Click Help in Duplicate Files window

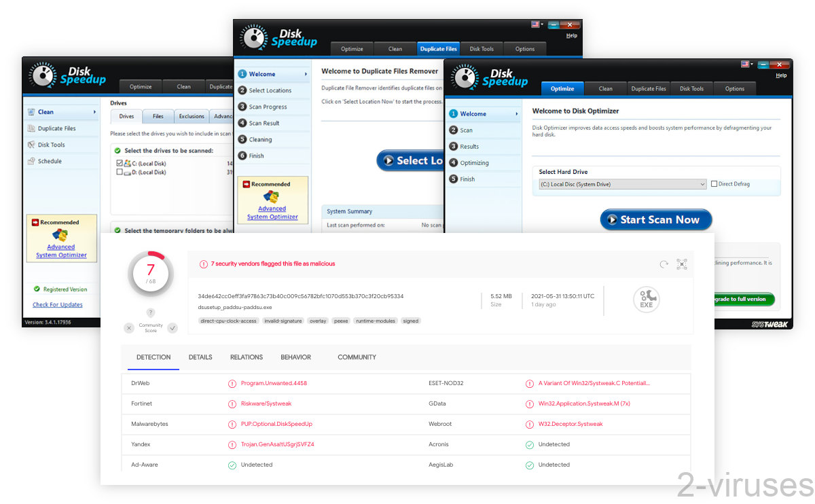click(x=572, y=35)
